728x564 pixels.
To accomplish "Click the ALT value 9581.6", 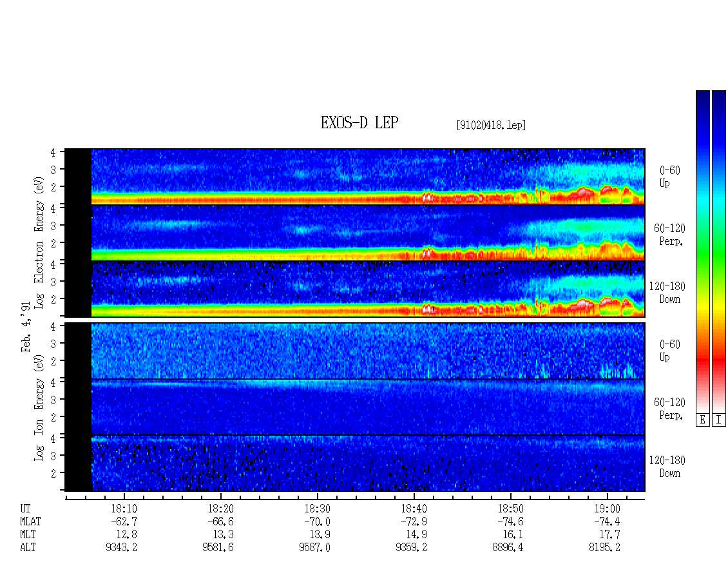I will [x=218, y=547].
